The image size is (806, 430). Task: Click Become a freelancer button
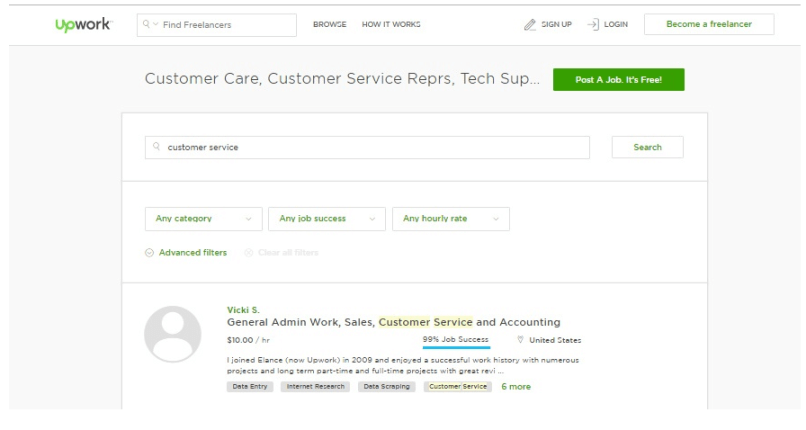click(709, 24)
